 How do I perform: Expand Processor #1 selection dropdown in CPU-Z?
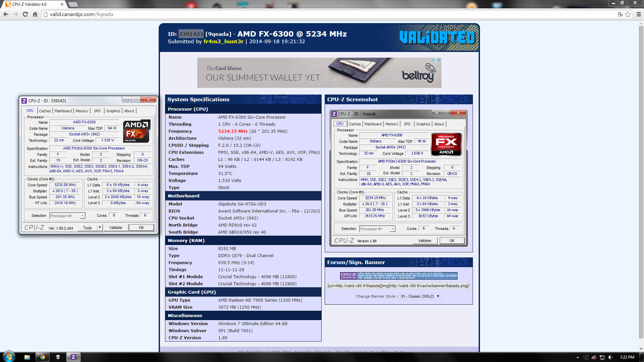[x=83, y=216]
